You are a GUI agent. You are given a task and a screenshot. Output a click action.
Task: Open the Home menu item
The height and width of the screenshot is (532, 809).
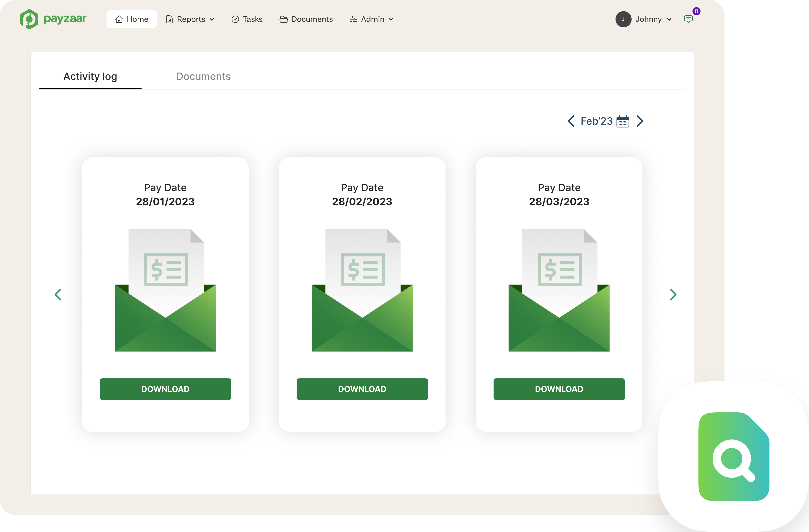[132, 19]
